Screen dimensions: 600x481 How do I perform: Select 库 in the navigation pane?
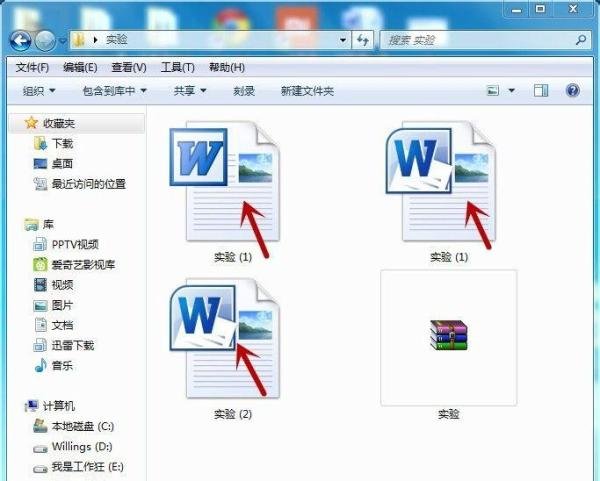pos(48,224)
